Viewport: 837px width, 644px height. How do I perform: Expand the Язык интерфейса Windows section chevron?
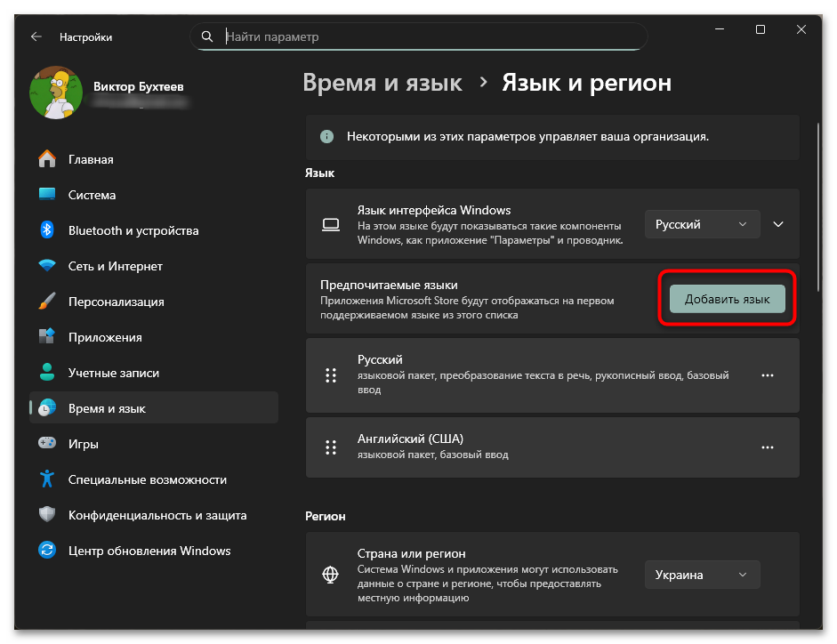[x=778, y=224]
